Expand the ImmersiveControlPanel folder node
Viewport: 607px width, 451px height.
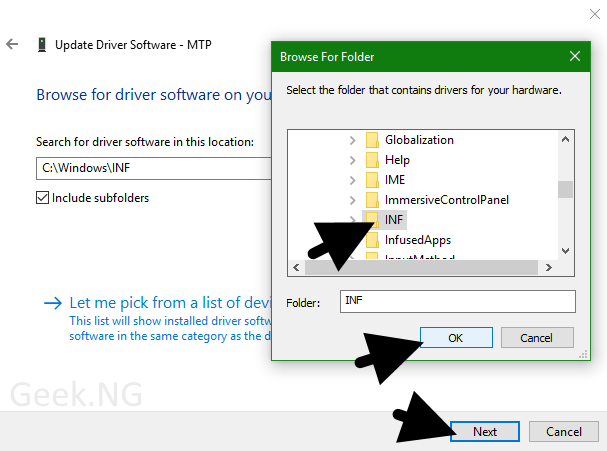point(352,200)
